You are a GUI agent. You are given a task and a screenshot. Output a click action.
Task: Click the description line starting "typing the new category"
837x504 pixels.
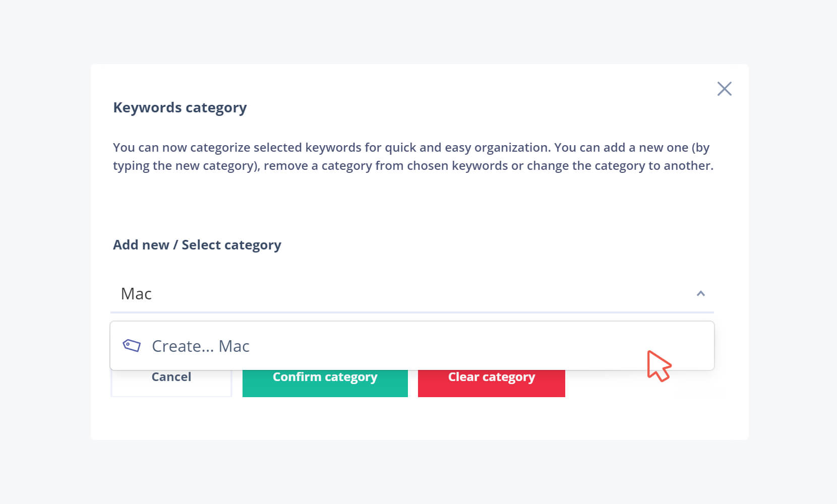coord(413,166)
